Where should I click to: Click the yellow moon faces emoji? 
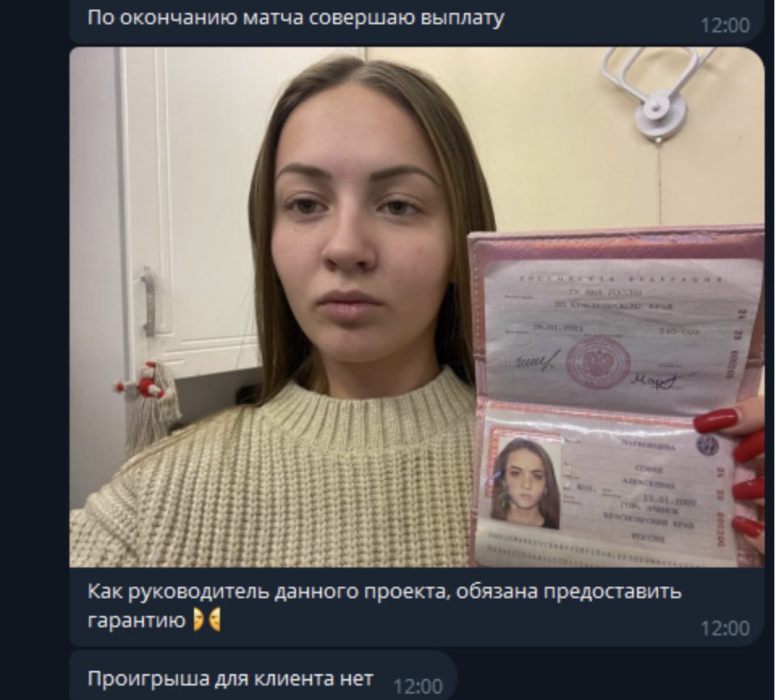click(x=207, y=620)
